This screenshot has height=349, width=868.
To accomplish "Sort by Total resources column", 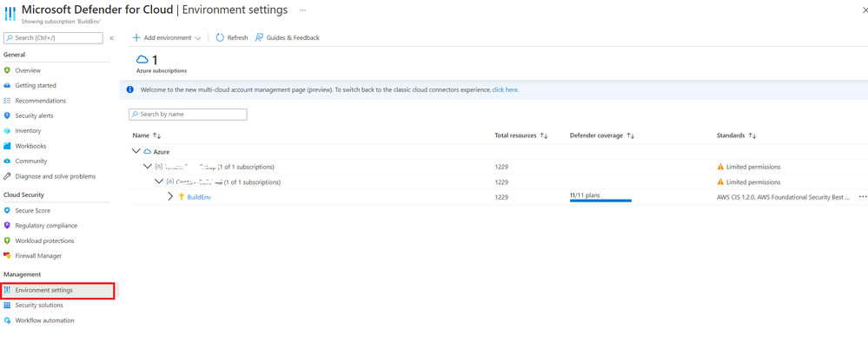I will coord(544,135).
